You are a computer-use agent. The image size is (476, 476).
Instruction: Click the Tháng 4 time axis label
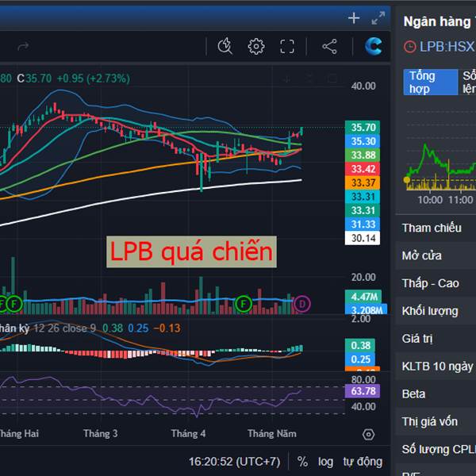188,433
